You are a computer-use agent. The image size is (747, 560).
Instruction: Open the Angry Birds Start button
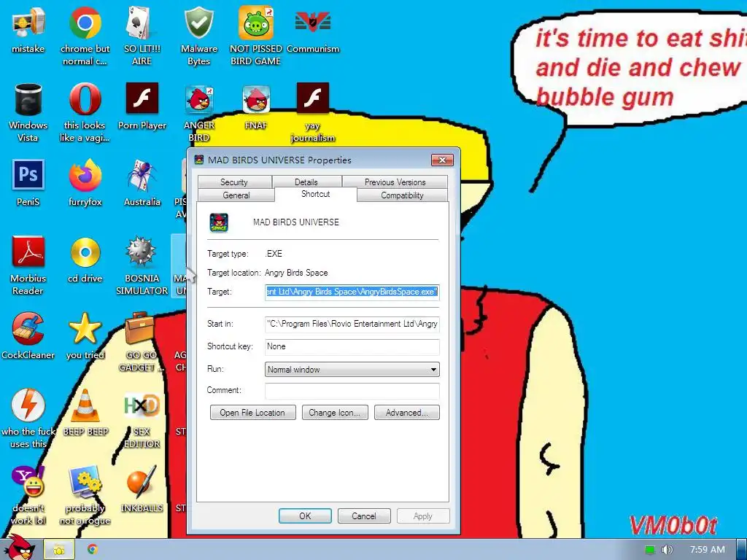coord(19,548)
